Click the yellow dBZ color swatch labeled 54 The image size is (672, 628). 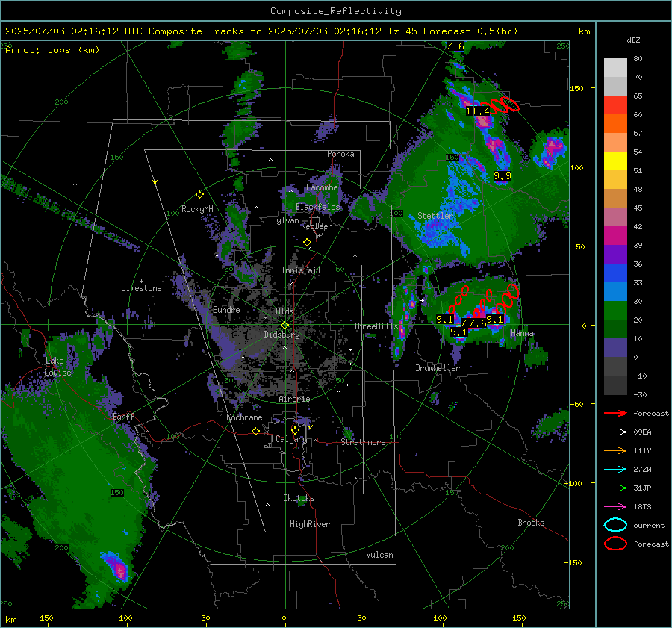615,161
